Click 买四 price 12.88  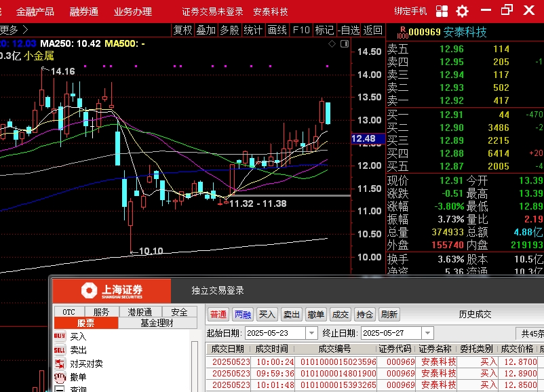click(452, 153)
